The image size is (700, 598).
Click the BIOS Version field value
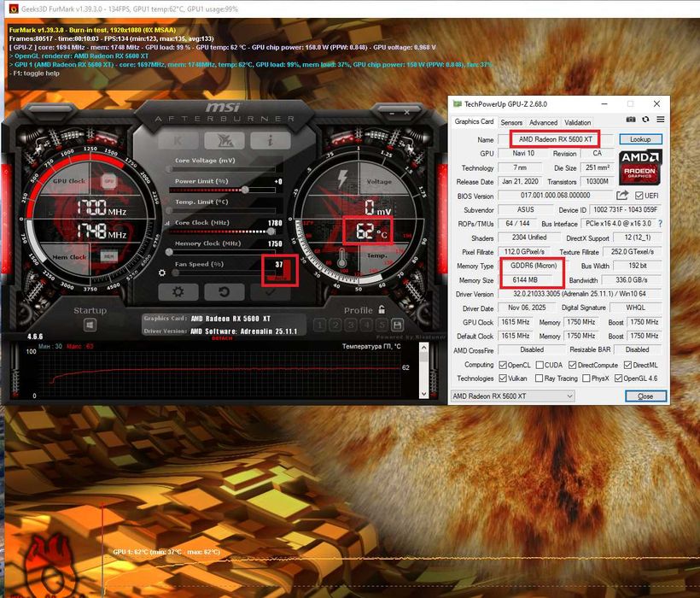pyautogui.click(x=556, y=195)
